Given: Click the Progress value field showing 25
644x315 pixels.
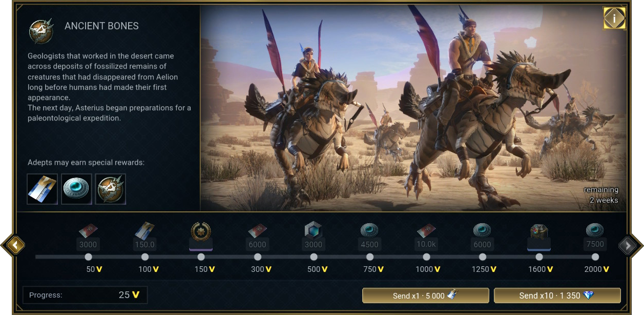Looking at the screenshot, I should 85,295.
